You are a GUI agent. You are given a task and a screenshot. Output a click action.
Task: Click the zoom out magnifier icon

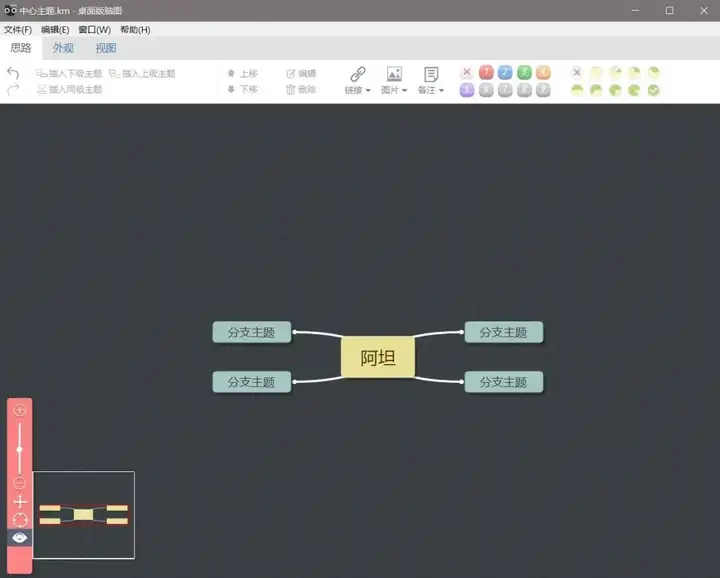[x=20, y=484]
